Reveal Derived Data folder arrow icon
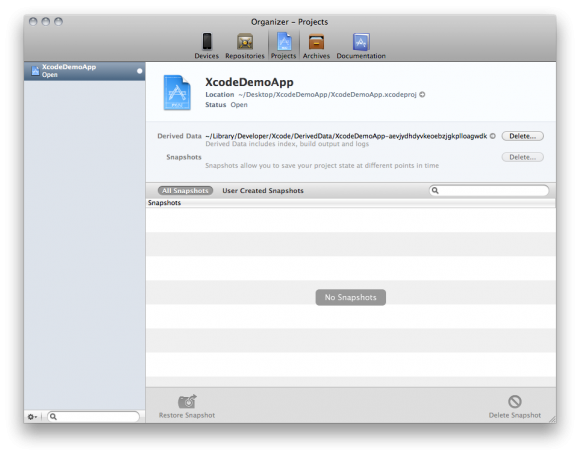Viewport: 580px width, 456px height. point(492,136)
